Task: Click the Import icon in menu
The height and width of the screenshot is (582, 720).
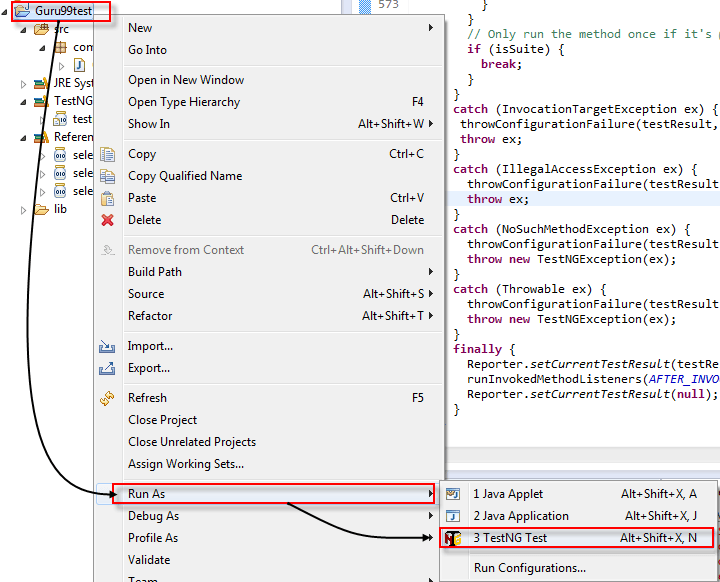Action: [x=108, y=346]
